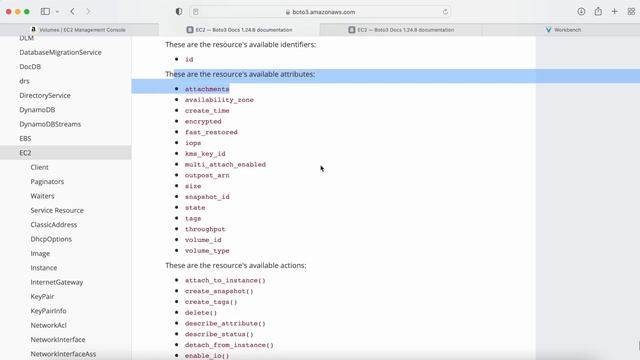This screenshot has height=360, width=640.
Task: Click the id identifier link
Action: click(189, 60)
